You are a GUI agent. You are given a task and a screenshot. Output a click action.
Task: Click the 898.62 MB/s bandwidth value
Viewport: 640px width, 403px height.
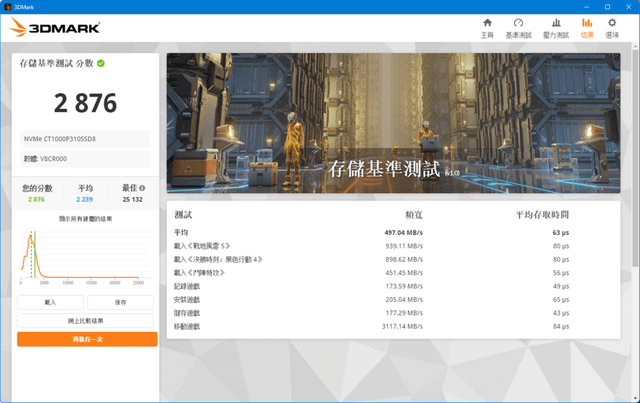(x=404, y=259)
